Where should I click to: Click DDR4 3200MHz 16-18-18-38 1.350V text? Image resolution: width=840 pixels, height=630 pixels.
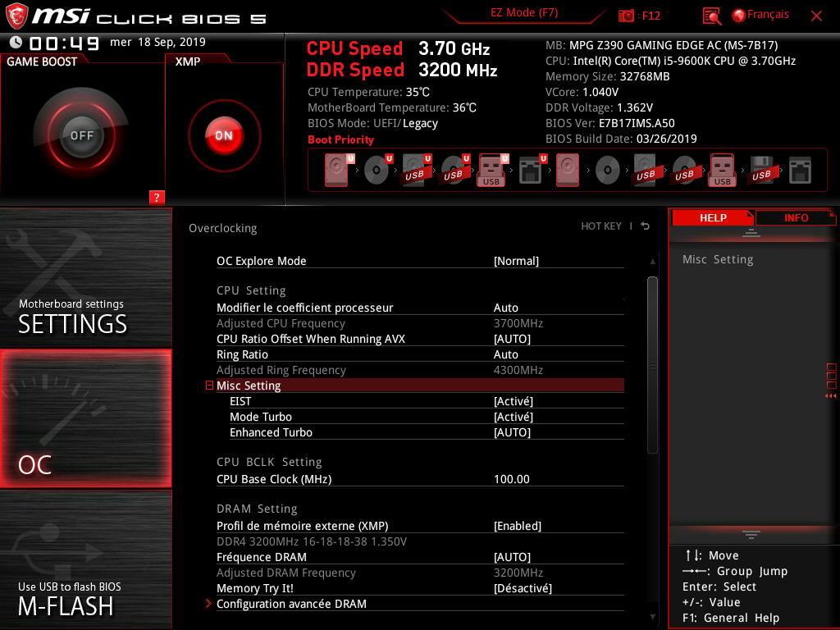311,541
